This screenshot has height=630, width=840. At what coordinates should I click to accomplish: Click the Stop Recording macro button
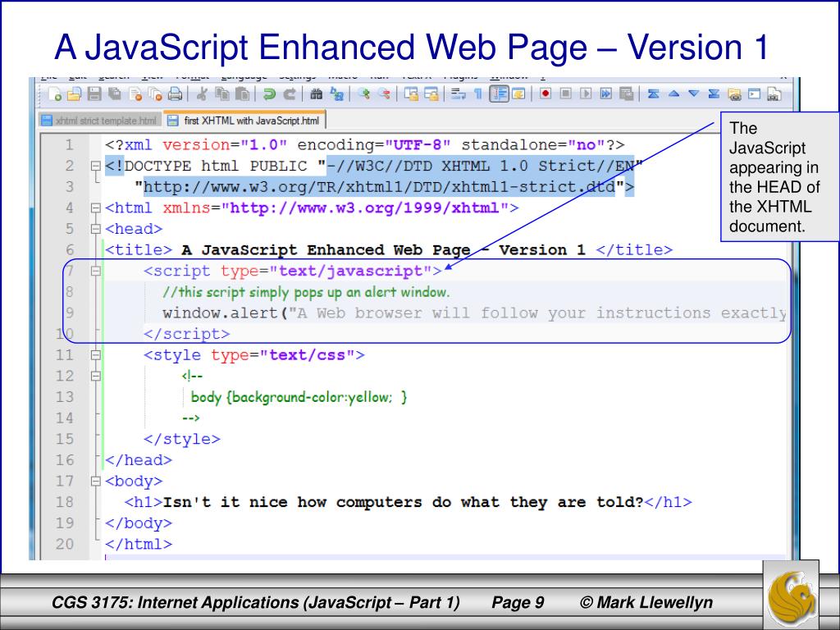pyautogui.click(x=566, y=94)
